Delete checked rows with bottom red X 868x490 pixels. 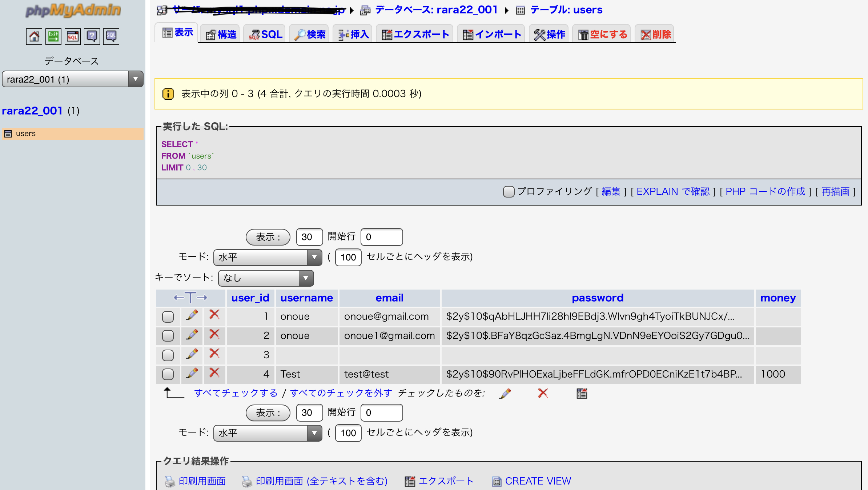543,393
